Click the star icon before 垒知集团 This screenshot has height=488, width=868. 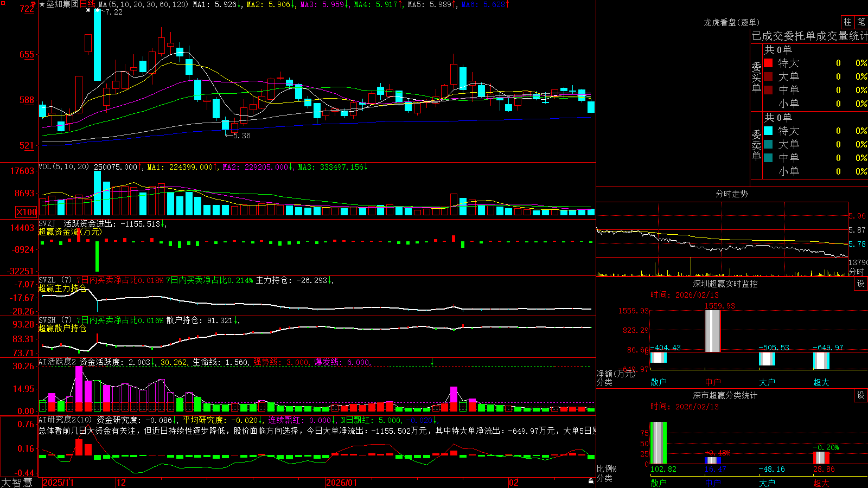[x=42, y=4]
